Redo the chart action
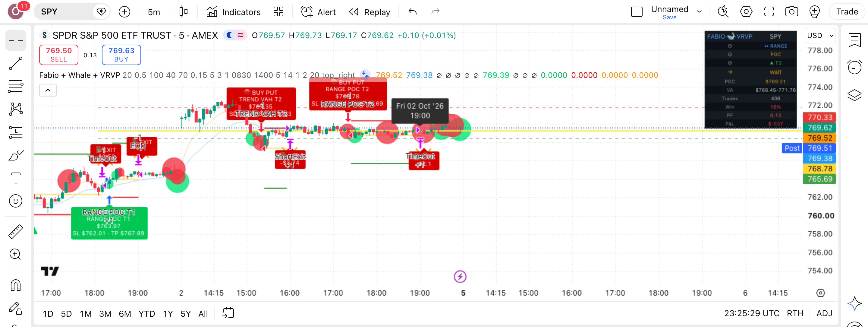This screenshot has height=327, width=868. [x=435, y=12]
